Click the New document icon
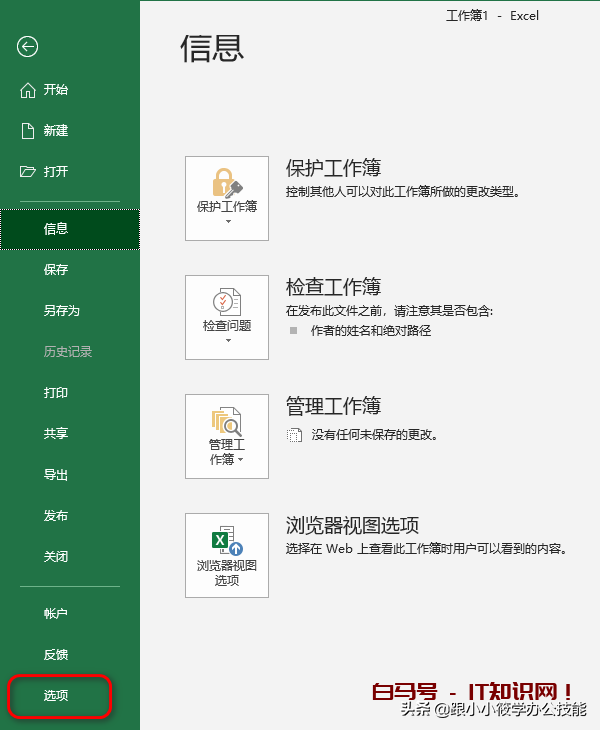This screenshot has width=600, height=730. (28, 131)
